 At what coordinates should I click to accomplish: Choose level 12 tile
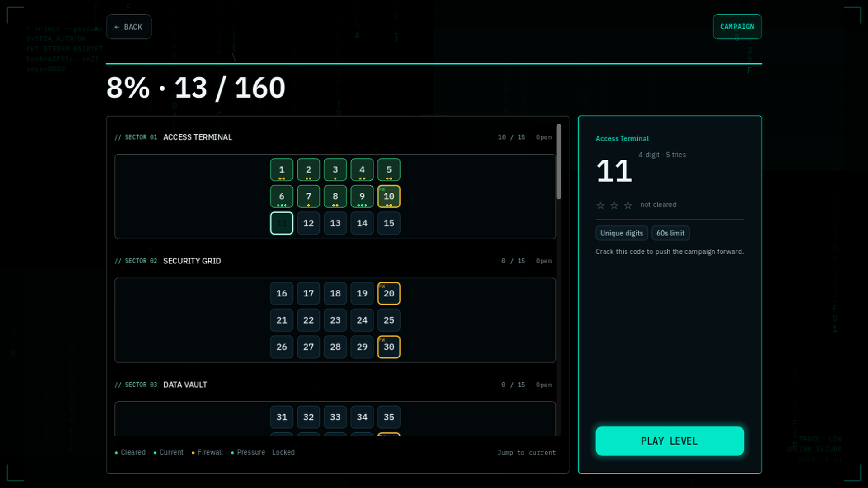308,223
